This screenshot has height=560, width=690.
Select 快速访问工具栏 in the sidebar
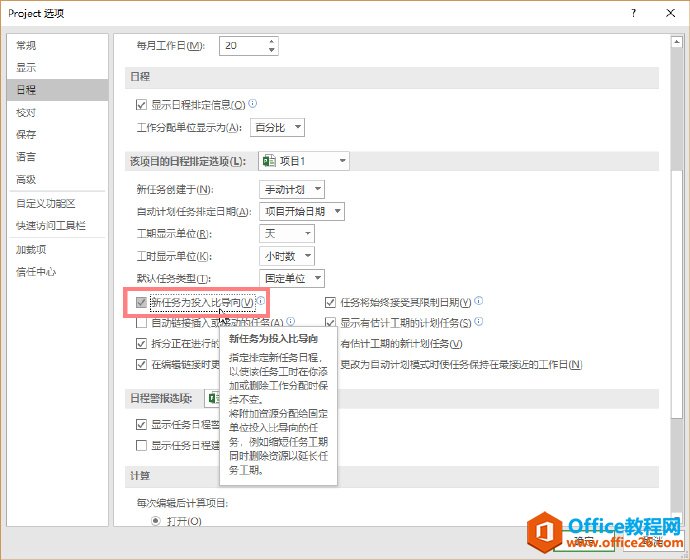point(57,226)
